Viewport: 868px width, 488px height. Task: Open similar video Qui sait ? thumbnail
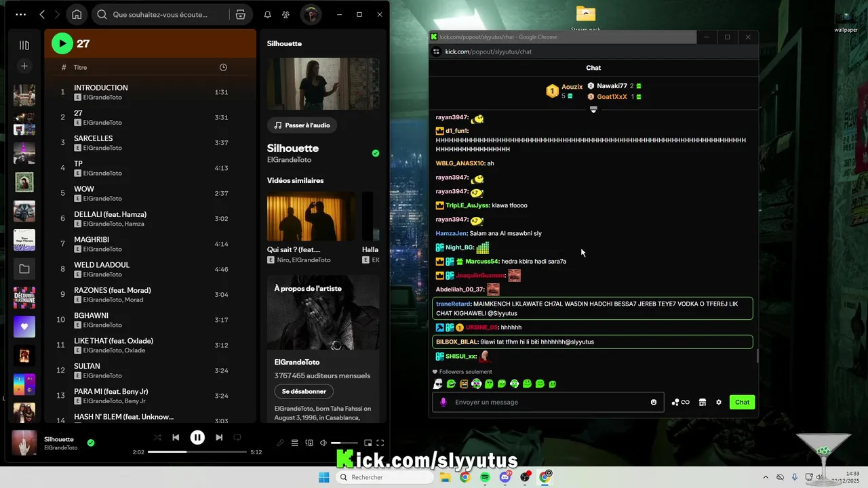pos(311,216)
